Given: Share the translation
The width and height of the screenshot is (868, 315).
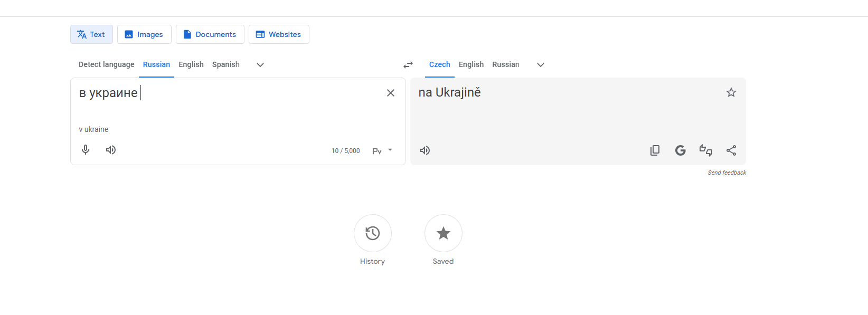Looking at the screenshot, I should (731, 150).
